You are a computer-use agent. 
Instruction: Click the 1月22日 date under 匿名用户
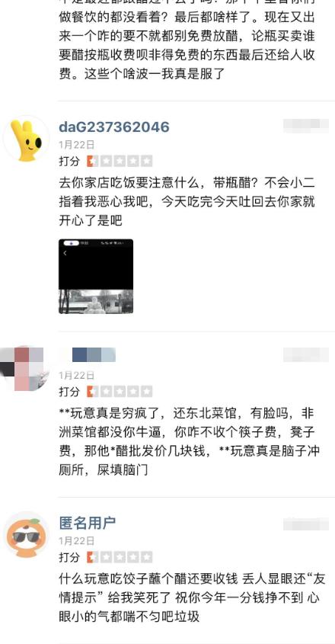click(77, 540)
